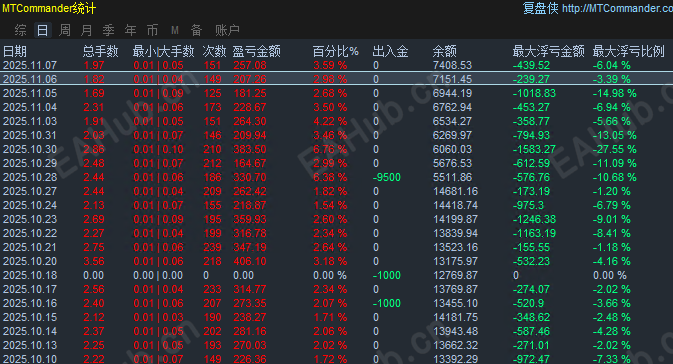Screen dimensions: 673x364
Task: Select the row dated 2025.10.31
Action: coord(336,135)
